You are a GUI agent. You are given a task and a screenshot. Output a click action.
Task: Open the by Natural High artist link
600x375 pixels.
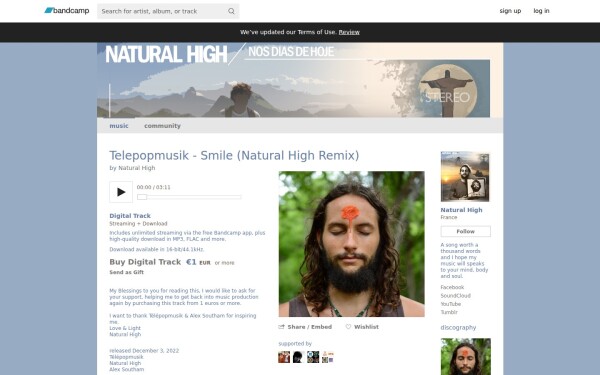(137, 168)
